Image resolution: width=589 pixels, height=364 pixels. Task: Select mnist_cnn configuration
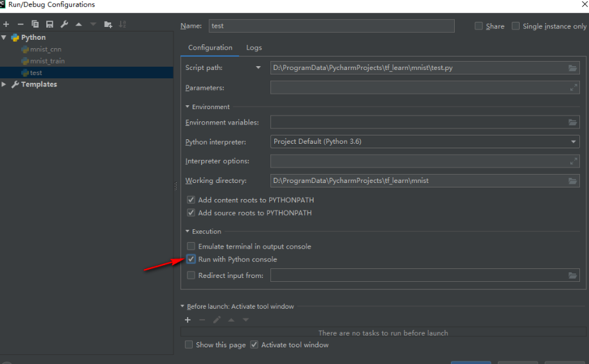pos(46,49)
